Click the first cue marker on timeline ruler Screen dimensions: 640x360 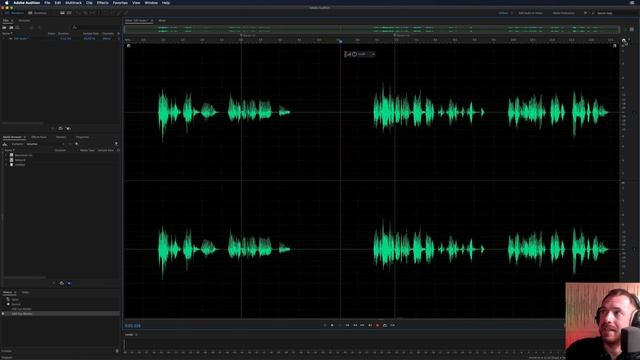coord(241,36)
